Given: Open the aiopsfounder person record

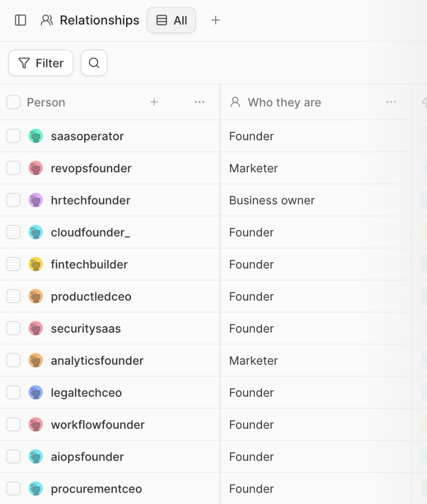Looking at the screenshot, I should point(87,457).
